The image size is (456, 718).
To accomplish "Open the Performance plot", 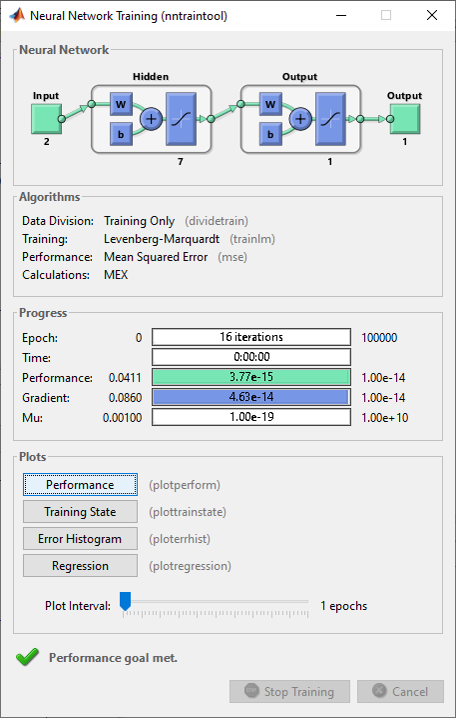I will pyautogui.click(x=80, y=484).
